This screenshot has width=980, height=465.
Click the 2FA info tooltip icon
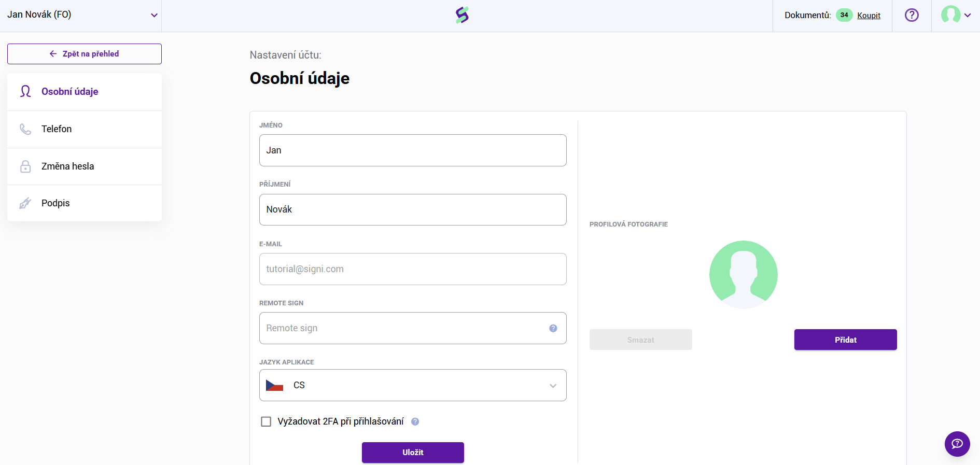click(x=415, y=421)
